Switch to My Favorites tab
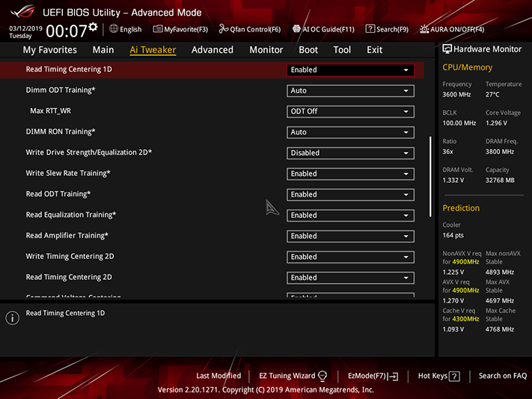The height and width of the screenshot is (399, 532). 50,50
